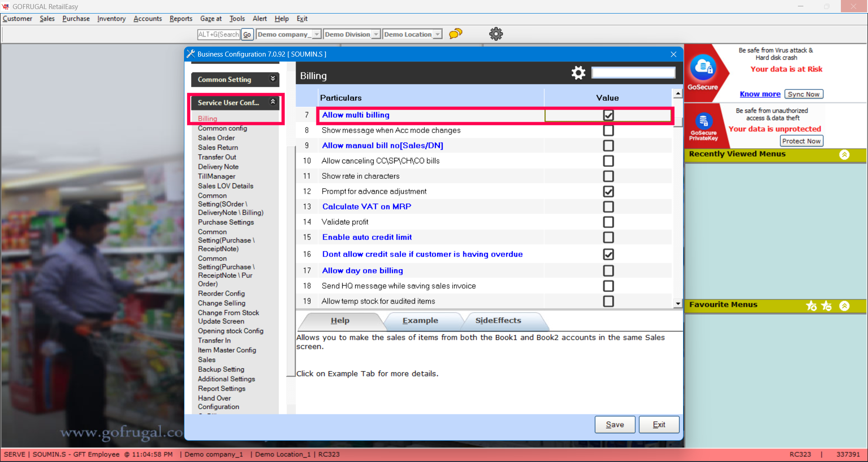
Task: Click the Exit button in dialog
Action: pos(659,424)
